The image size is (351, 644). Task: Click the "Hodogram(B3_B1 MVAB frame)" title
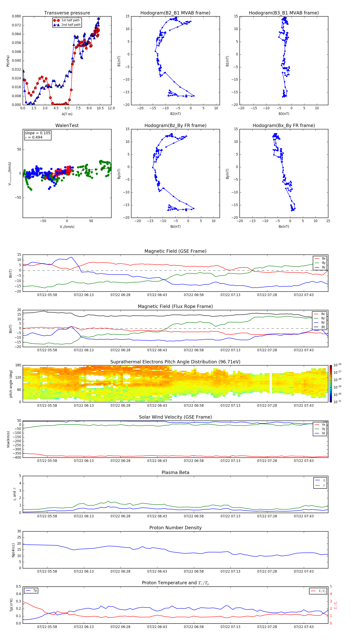tap(284, 13)
